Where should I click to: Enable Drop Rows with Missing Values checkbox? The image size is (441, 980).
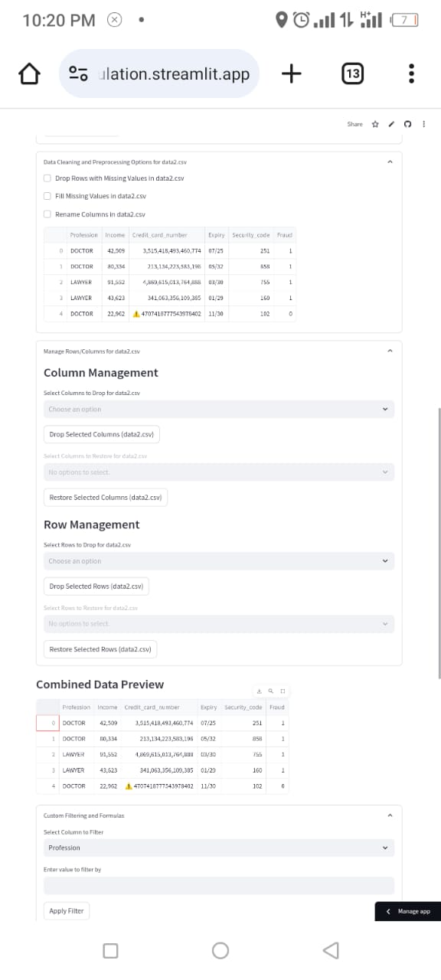tap(47, 178)
